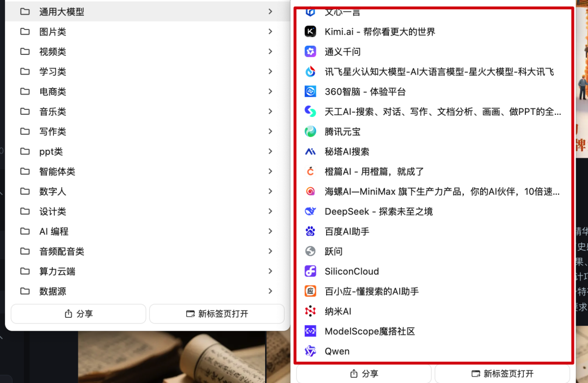Screen dimensions: 588x383
Task: Expand the 学习类 folder chevron
Action: (x=271, y=71)
